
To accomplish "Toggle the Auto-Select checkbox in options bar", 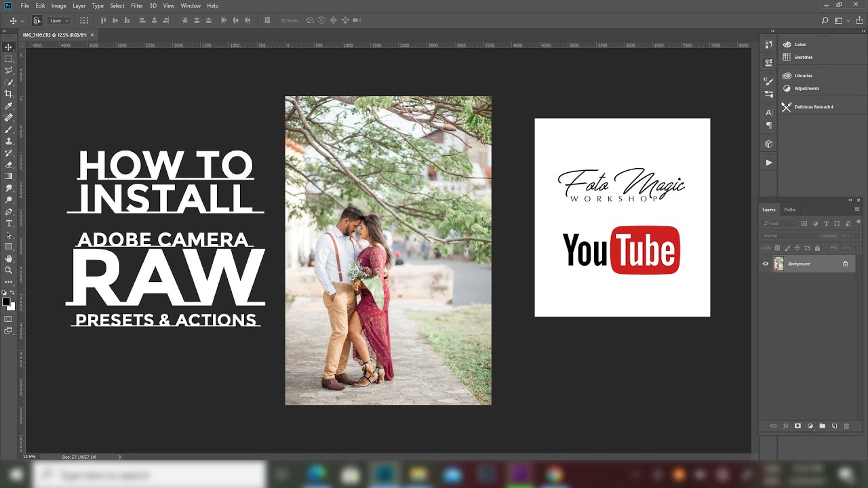I will pos(37,21).
